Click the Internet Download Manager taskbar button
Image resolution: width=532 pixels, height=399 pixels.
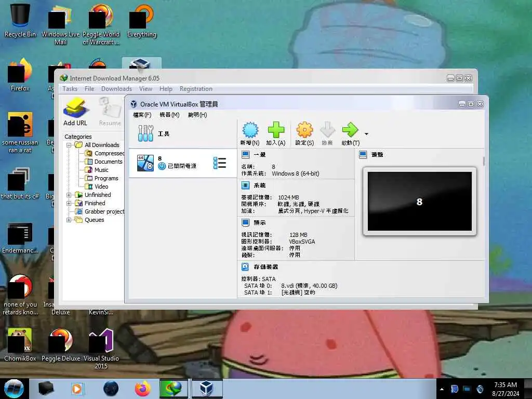tap(174, 389)
